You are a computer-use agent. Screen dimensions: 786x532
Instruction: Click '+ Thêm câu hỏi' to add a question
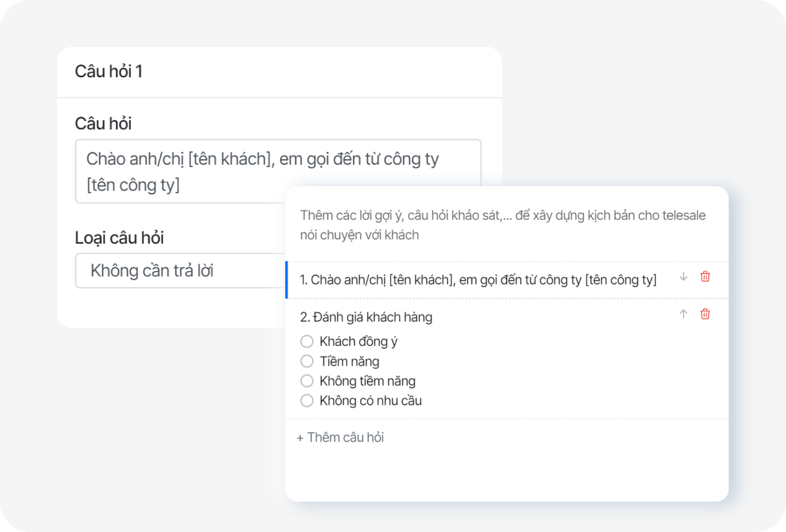342,437
